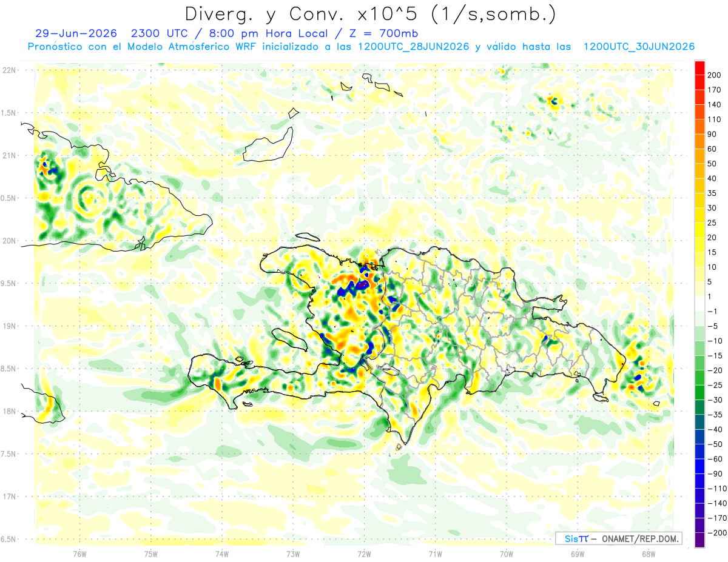
Task: Click the 140 value on the color scale
Action: pyautogui.click(x=715, y=105)
